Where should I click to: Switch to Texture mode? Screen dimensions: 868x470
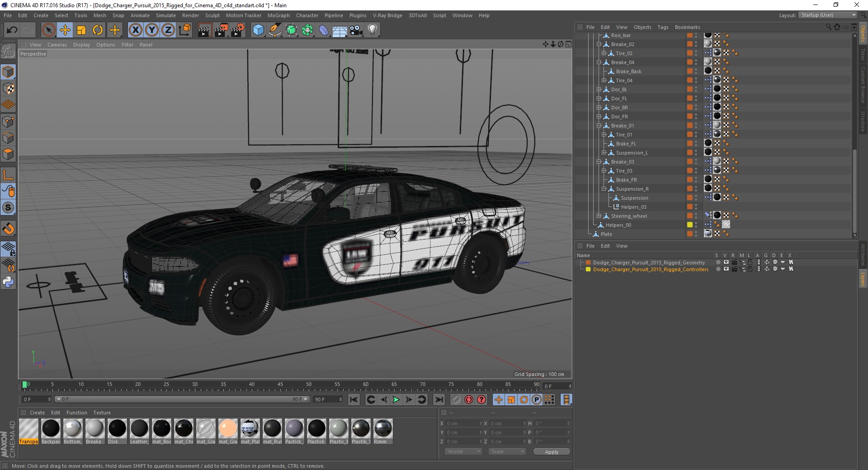(x=8, y=89)
